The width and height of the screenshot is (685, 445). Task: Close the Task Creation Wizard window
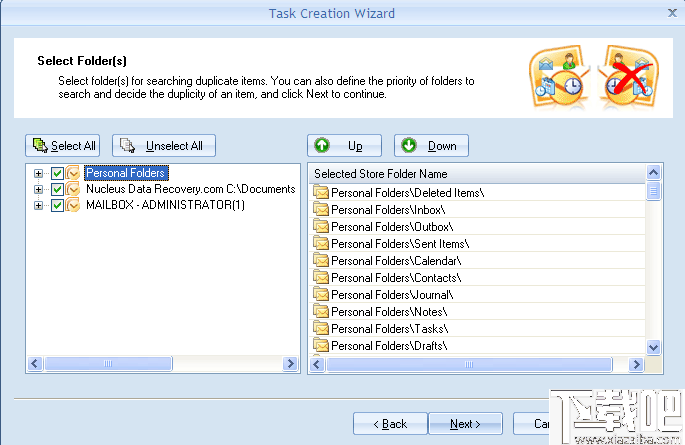[x=673, y=13]
